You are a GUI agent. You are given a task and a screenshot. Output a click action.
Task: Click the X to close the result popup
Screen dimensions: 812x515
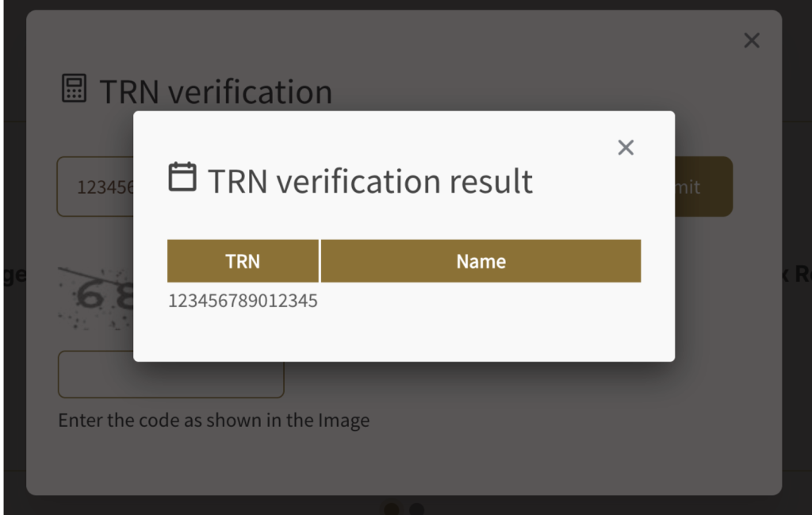[x=626, y=147]
